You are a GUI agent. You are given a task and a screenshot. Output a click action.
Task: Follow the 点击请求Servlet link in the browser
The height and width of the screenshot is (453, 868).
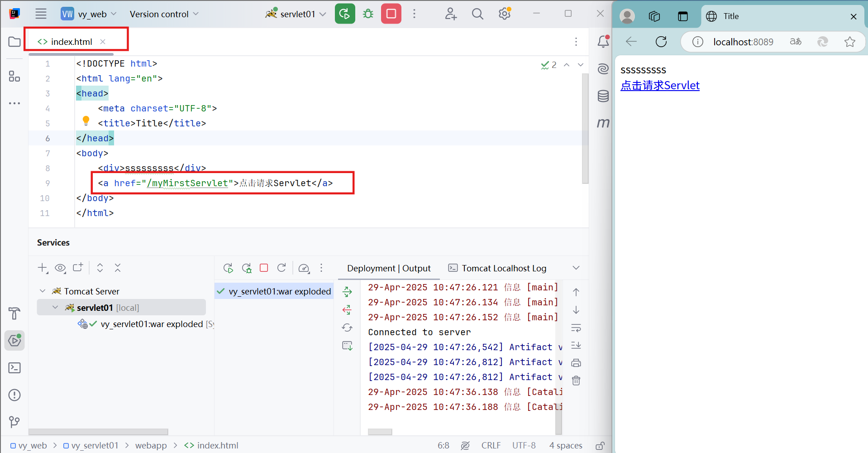(660, 85)
